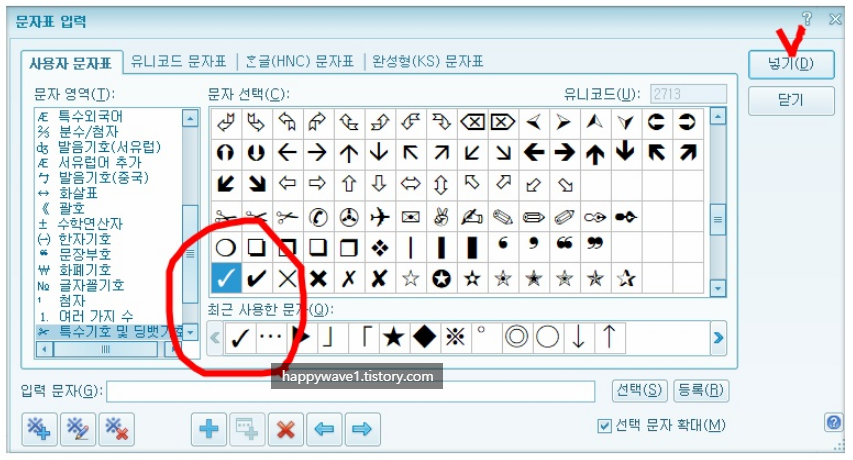Screen dimensions: 853x460
Task: Select the telephone symbol in the grid
Action: point(318,217)
